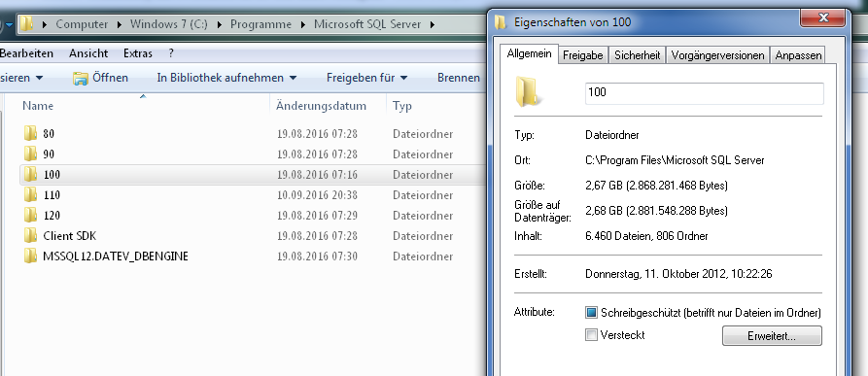This screenshot has height=376, width=868.
Task: Click the date 10.09.2016 20:38
Action: click(x=317, y=194)
